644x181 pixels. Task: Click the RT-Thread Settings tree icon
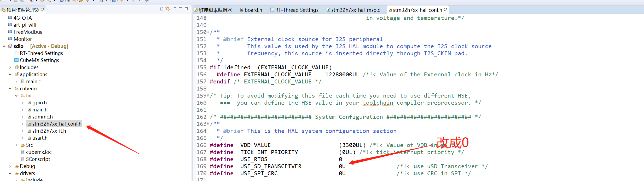point(16,53)
